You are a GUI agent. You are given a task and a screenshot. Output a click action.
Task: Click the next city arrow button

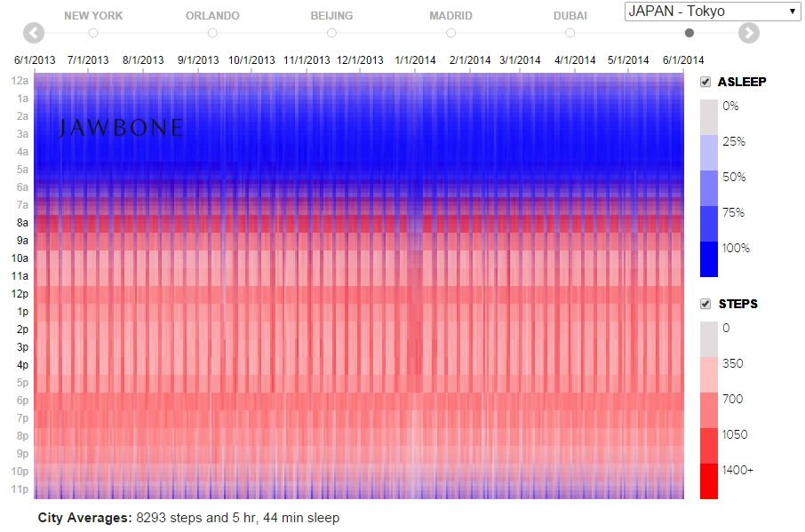[x=748, y=34]
